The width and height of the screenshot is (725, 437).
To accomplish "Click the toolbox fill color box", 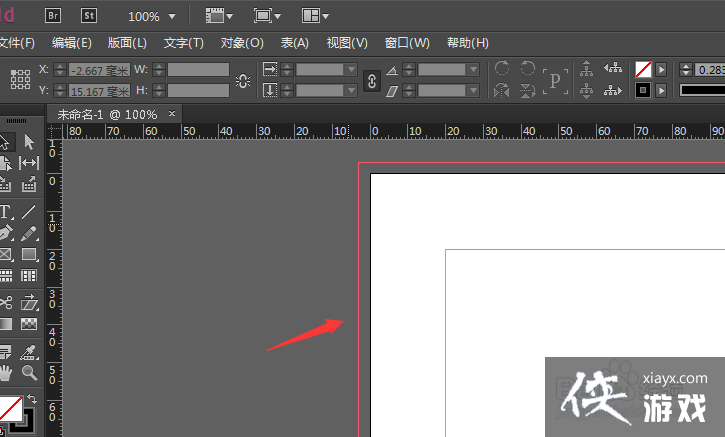I will click(x=10, y=408).
